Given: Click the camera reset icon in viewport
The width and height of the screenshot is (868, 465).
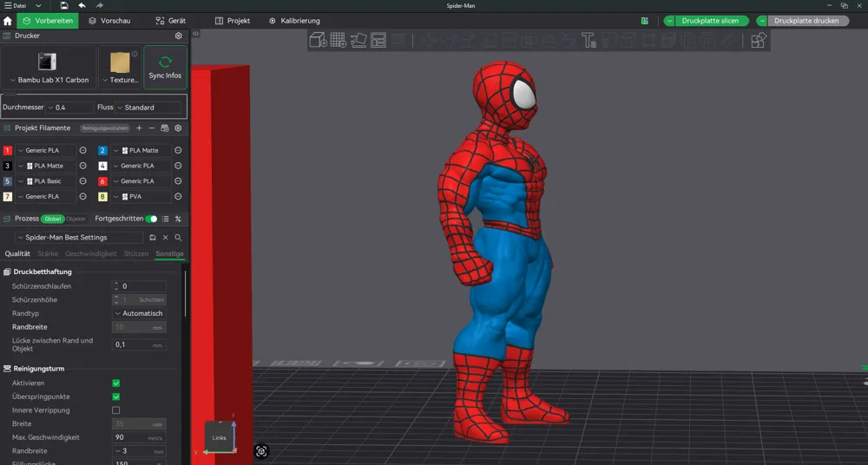Looking at the screenshot, I should [261, 451].
